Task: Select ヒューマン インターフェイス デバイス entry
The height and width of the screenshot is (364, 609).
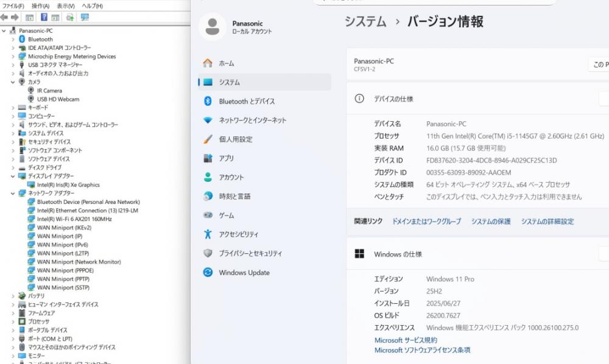Action: coord(63,304)
